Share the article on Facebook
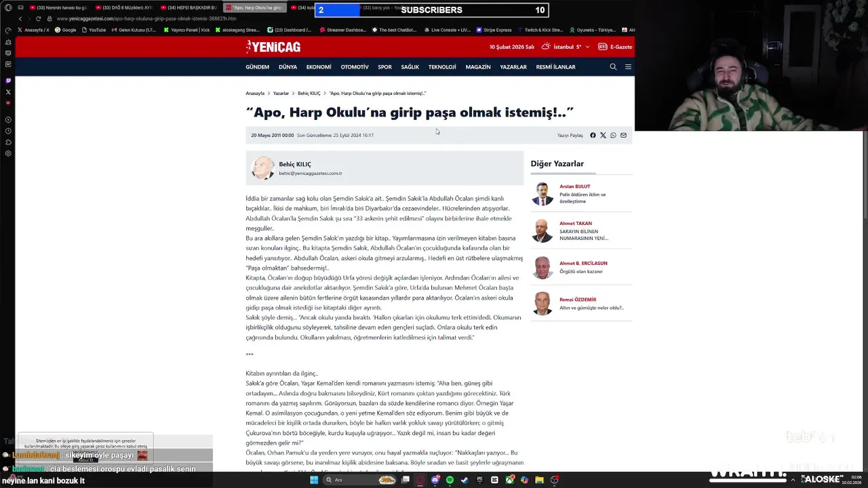The height and width of the screenshot is (488, 868). (593, 136)
